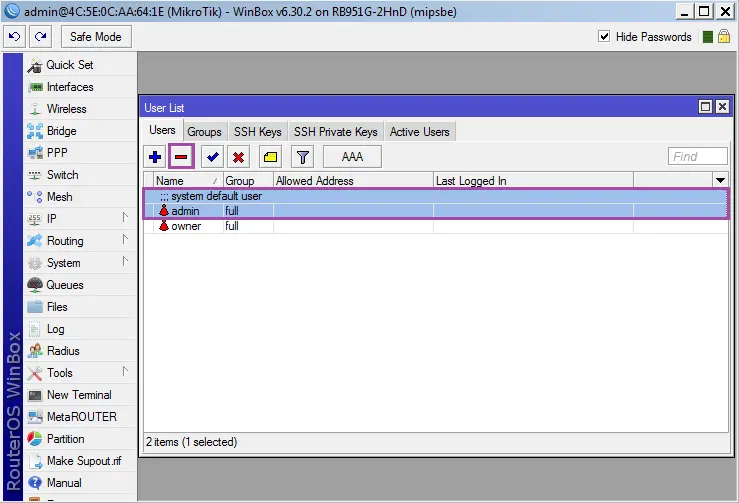
Task: Expand the System submenu arrow
Action: pos(125,261)
